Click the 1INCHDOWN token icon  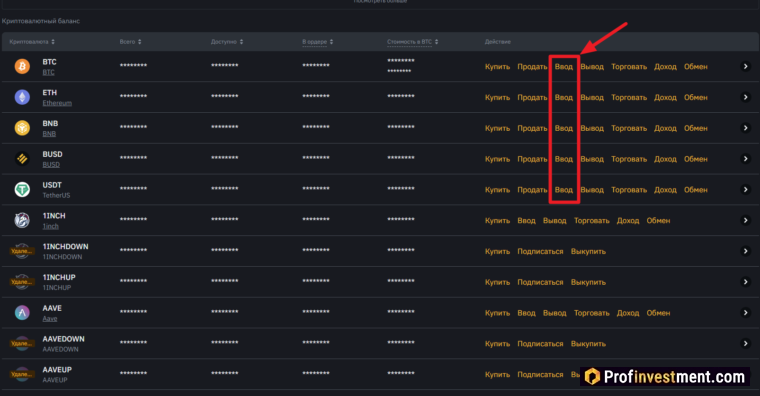point(22,251)
